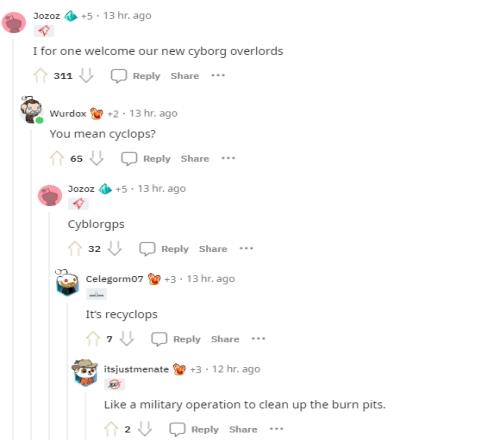Open itsjustmenate's username profile link
The image size is (500, 440).
(x=136, y=369)
